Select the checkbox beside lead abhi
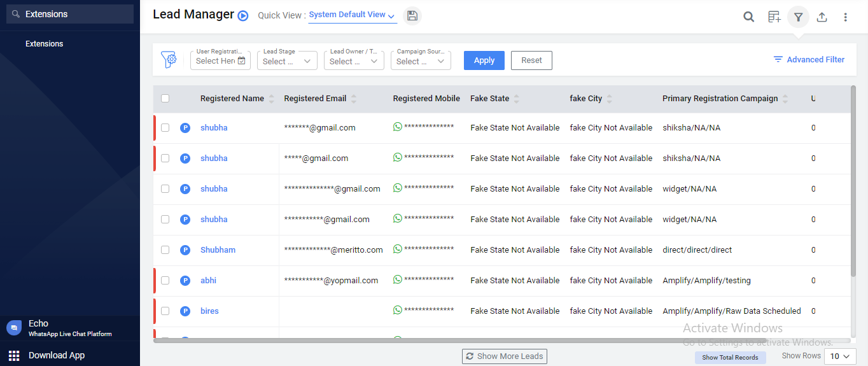 click(x=165, y=281)
